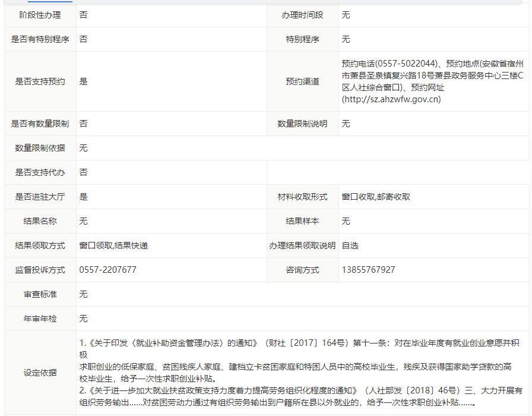Click the 是否支持预约 label
The width and height of the screenshot is (532, 416).
40,81
